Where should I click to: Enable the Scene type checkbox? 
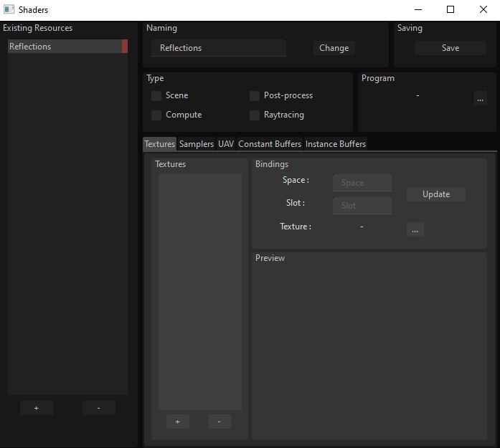[x=156, y=95]
